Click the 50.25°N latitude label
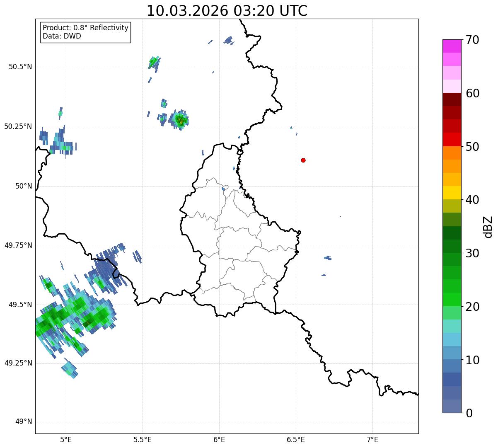This screenshot has width=498, height=448. pos(18,127)
